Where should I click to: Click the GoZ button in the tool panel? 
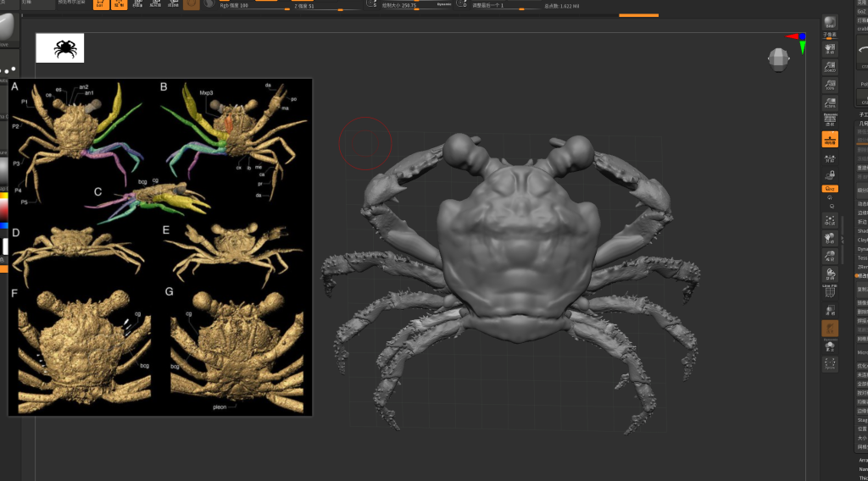(862, 11)
